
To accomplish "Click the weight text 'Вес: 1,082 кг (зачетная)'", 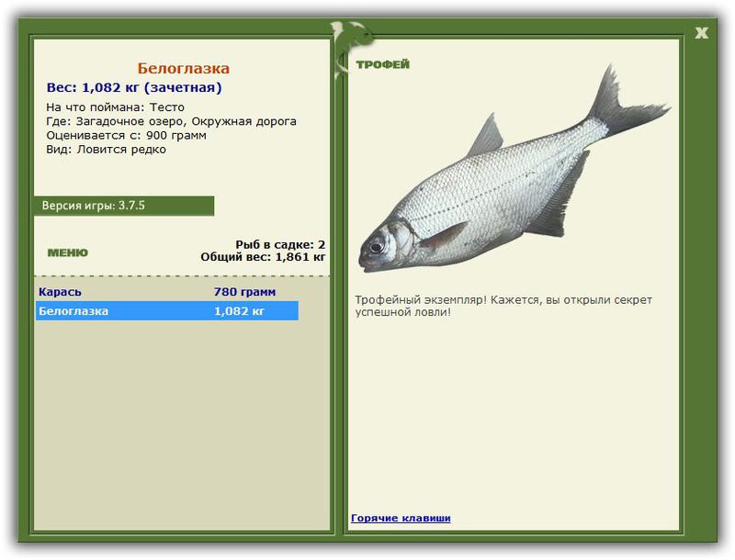I will (134, 87).
